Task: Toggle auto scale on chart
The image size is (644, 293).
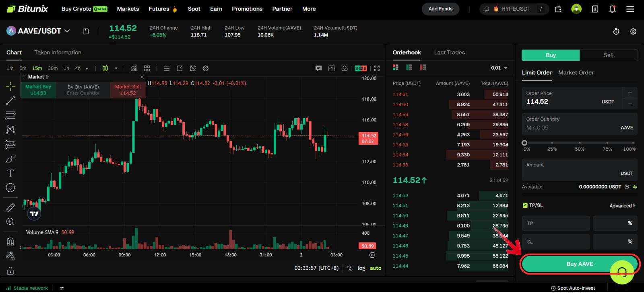Action: pos(376,268)
